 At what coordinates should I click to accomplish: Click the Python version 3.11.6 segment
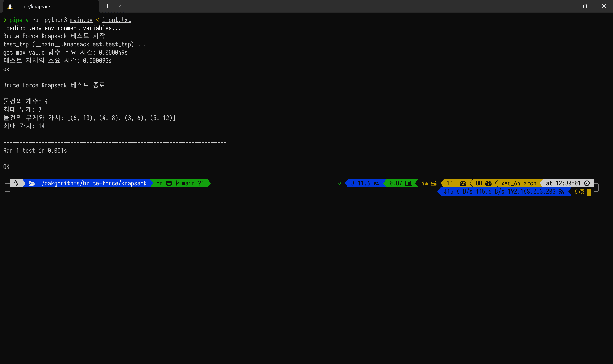click(x=361, y=183)
